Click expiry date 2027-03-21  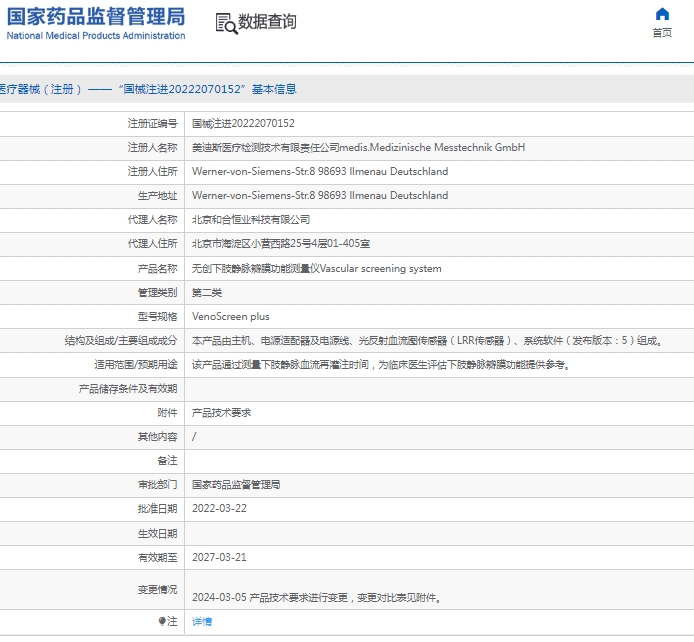(x=219, y=557)
